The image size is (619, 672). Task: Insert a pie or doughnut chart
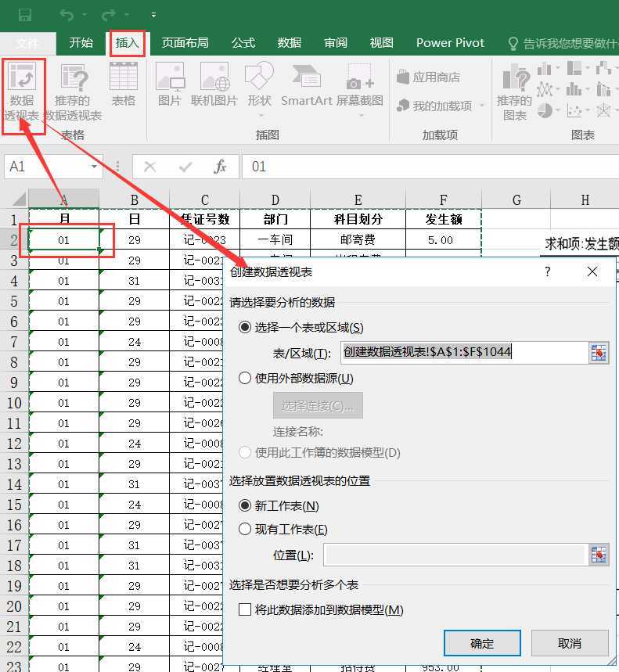pos(545,110)
